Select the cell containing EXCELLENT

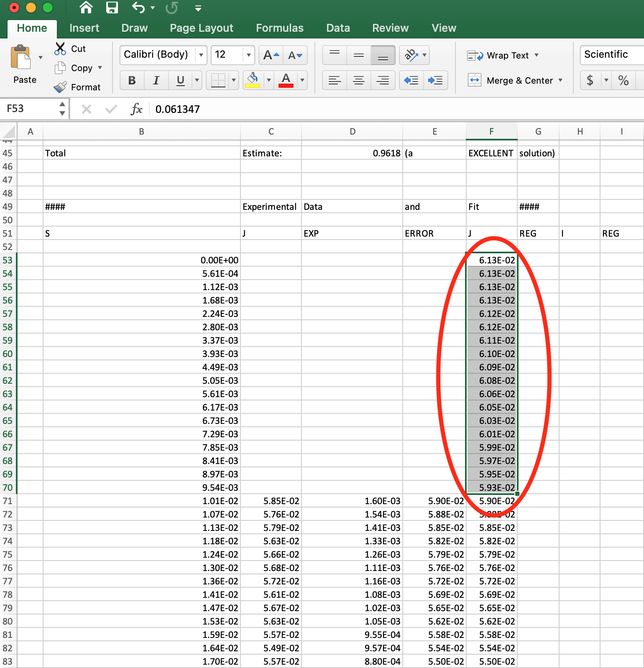[x=491, y=153]
